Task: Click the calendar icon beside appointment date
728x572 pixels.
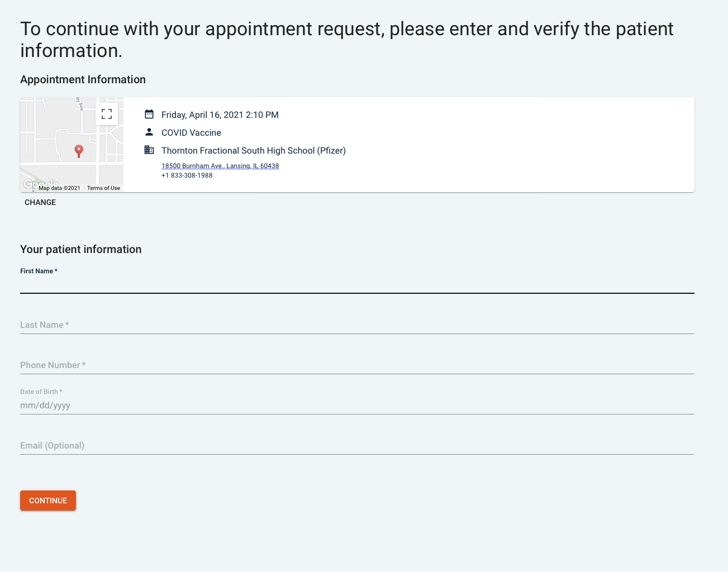Action: pos(149,115)
